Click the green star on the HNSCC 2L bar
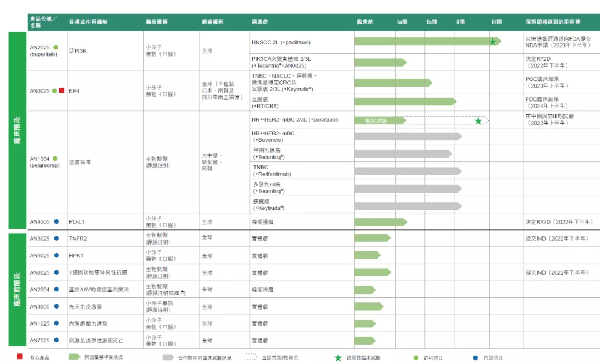This screenshot has height=364, width=600. [x=493, y=42]
